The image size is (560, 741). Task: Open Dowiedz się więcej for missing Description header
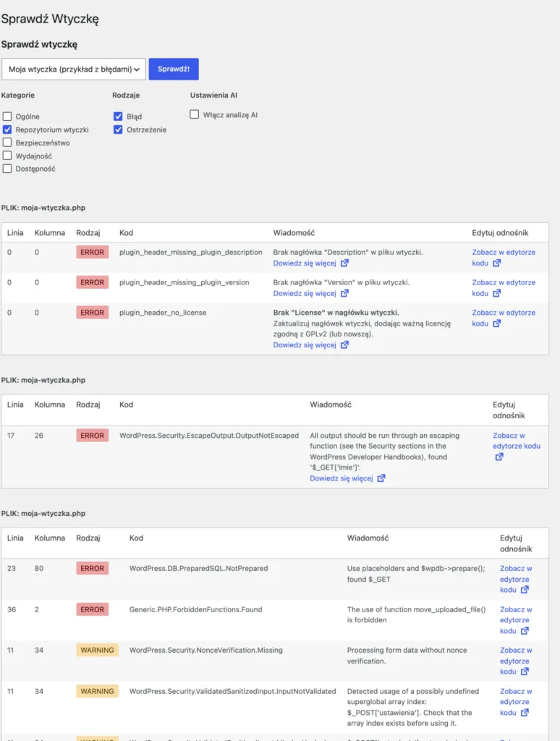[305, 263]
